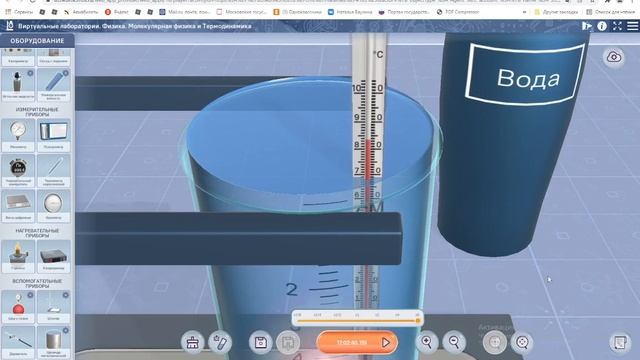Viewport: 640px width, 360px height.
Task: Select the round white dial equipment
Action: click(53, 206)
